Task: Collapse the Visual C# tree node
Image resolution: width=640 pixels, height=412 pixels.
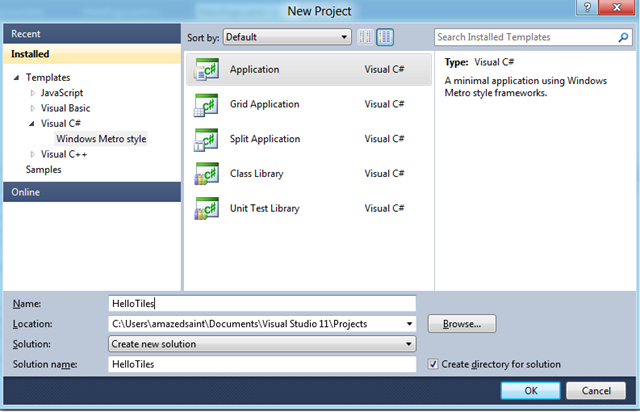Action: (32, 124)
